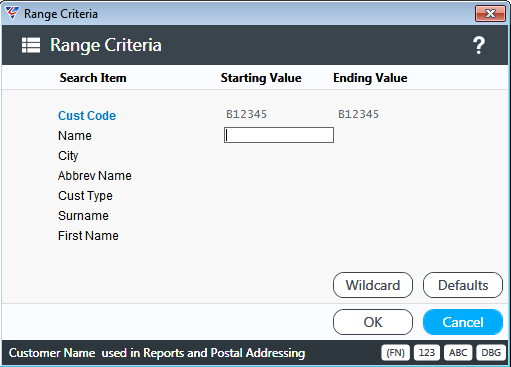Select the Cust Code search item
The height and width of the screenshot is (367, 511).
pos(87,116)
